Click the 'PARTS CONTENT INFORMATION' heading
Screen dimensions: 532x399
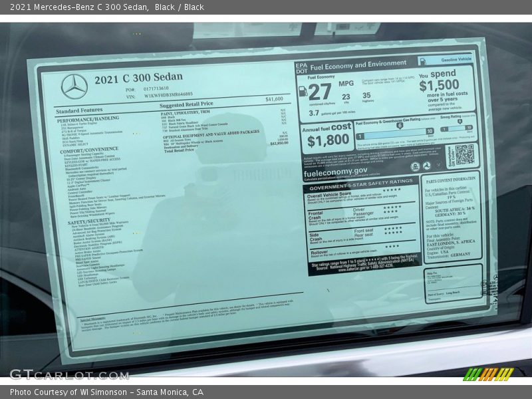451,180
